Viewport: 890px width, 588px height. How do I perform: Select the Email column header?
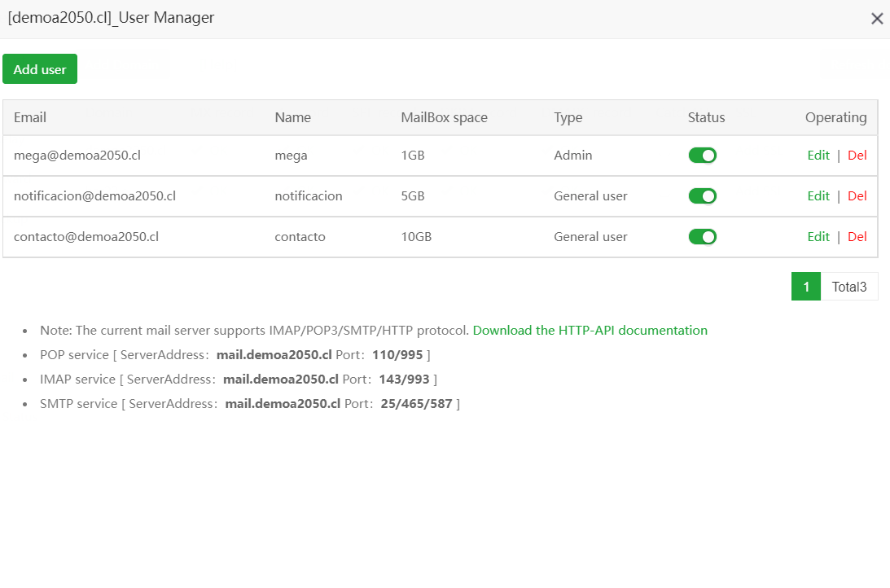click(x=30, y=117)
